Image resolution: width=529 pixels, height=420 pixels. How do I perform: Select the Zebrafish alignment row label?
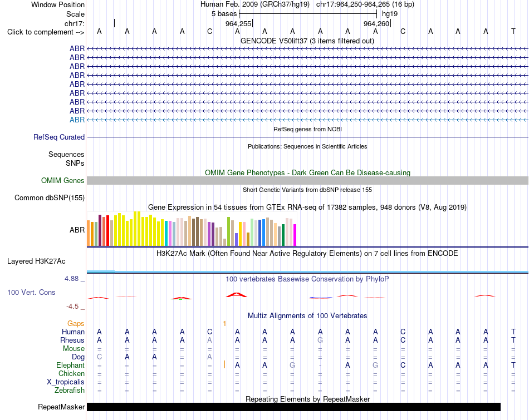pos(70,391)
